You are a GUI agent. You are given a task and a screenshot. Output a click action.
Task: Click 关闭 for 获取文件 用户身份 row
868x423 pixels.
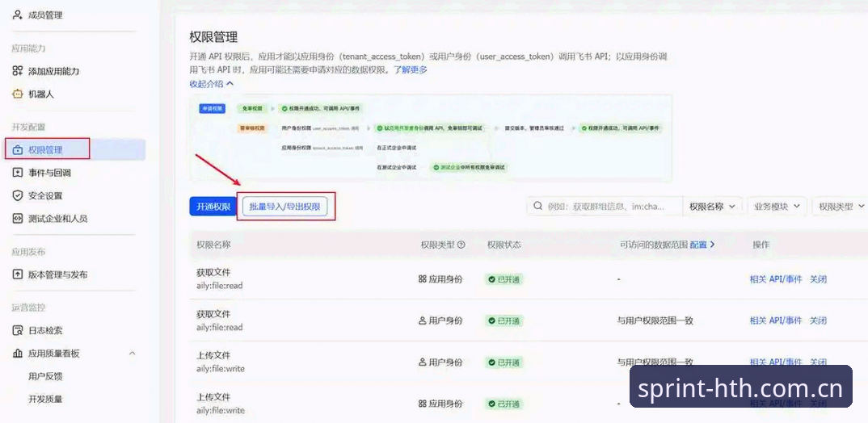[818, 320]
